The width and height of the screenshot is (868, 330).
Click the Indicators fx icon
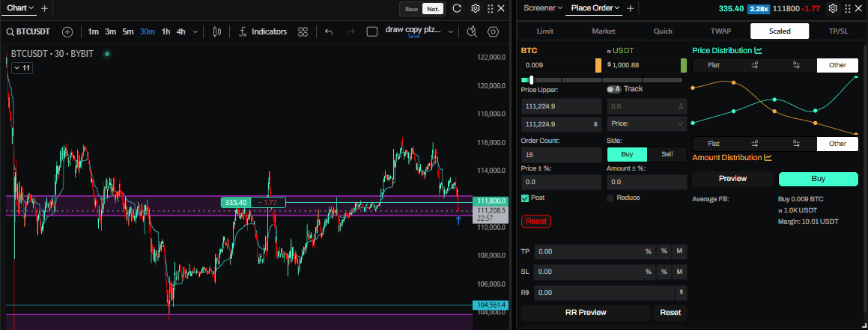pyautogui.click(x=243, y=32)
